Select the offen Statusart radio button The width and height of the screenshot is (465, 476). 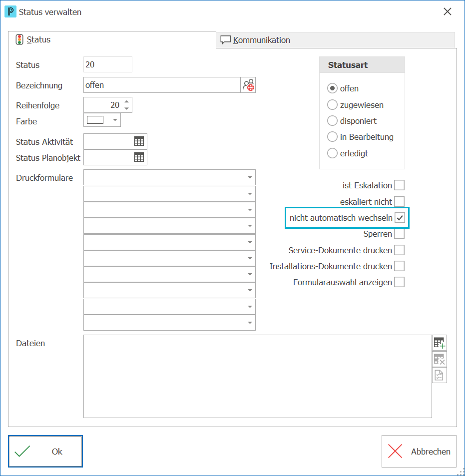pyautogui.click(x=332, y=88)
